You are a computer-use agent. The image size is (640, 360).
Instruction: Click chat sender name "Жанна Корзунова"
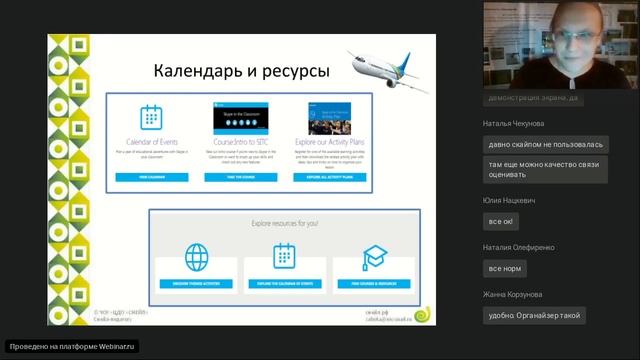pos(513,294)
